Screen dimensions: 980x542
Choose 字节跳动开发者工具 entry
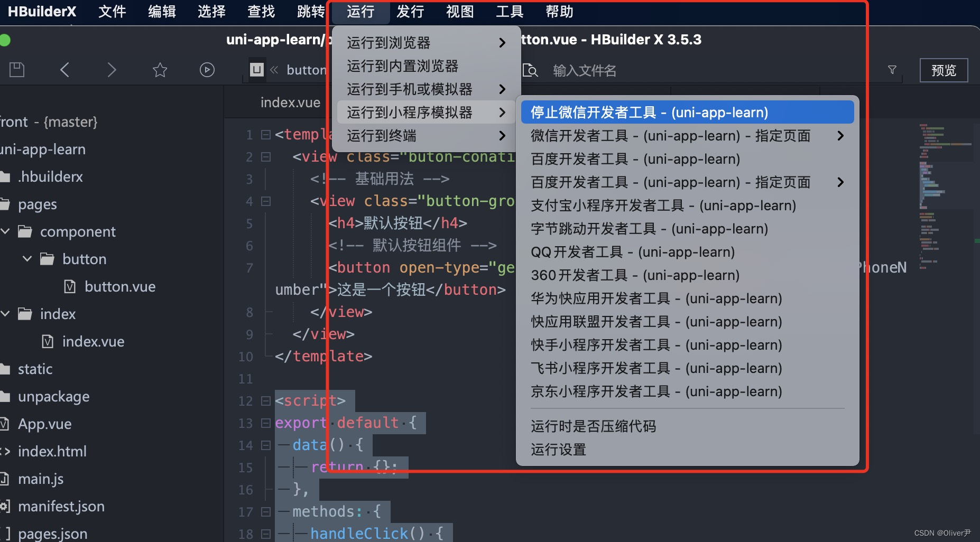pos(687,229)
